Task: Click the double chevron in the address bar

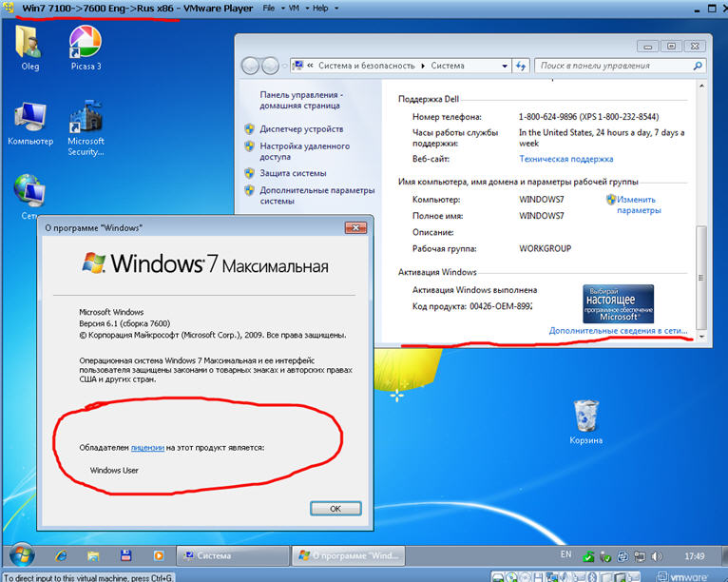Action: [x=310, y=66]
